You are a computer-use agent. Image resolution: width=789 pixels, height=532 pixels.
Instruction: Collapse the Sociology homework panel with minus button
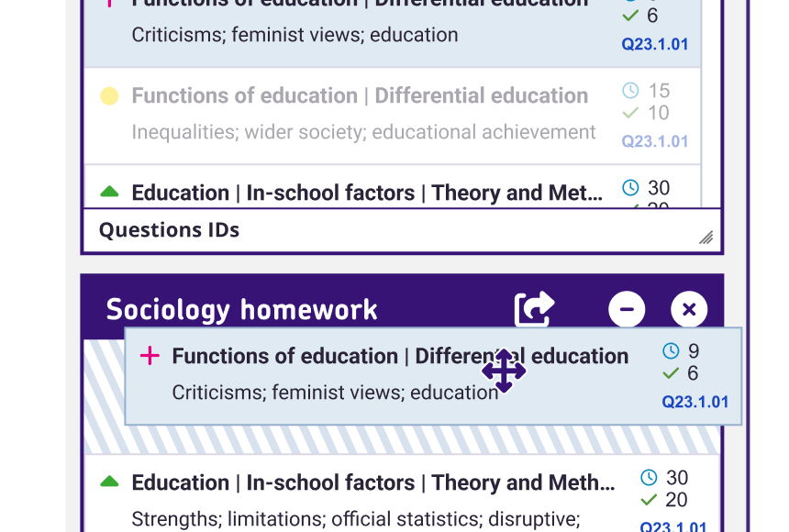tap(627, 310)
